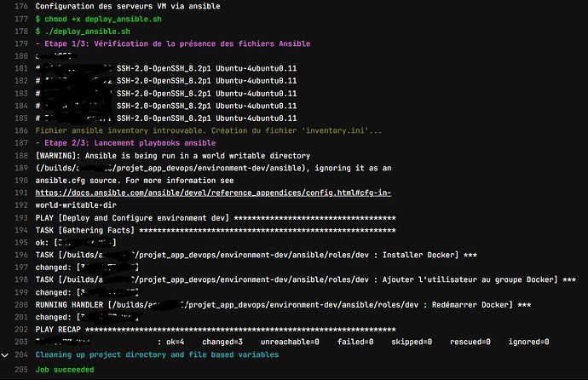Collapse the section at line 204
The height and width of the screenshot is (380, 588).
4,354
